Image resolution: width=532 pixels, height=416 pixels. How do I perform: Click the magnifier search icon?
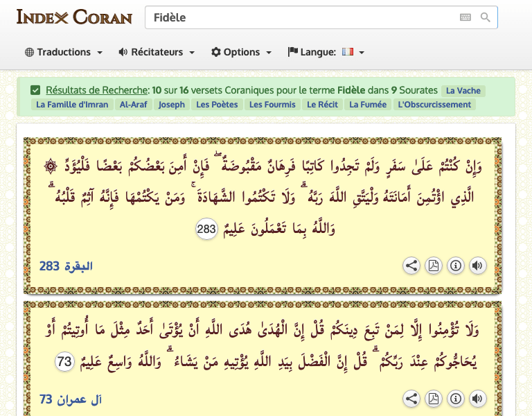point(485,17)
